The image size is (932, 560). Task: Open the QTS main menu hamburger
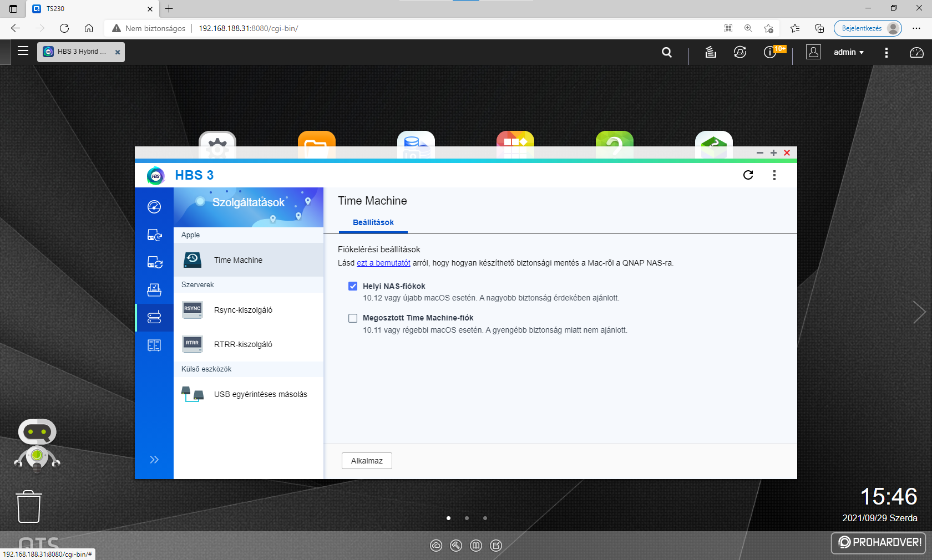point(23,51)
